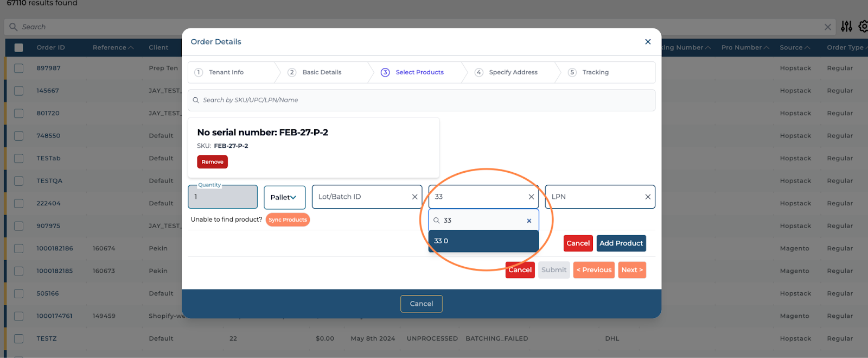This screenshot has width=868, height=358.
Task: Click the clear X beside value 33 field
Action: coord(531,197)
